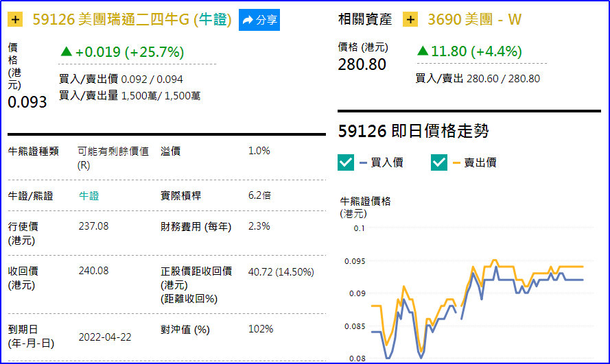Screen dimensions: 610x364
Task: Click the 牛熊證價格 (港元) axis title
Action: [365, 208]
